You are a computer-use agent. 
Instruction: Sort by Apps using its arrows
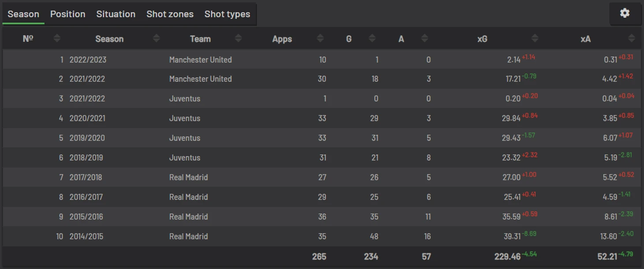tap(320, 38)
